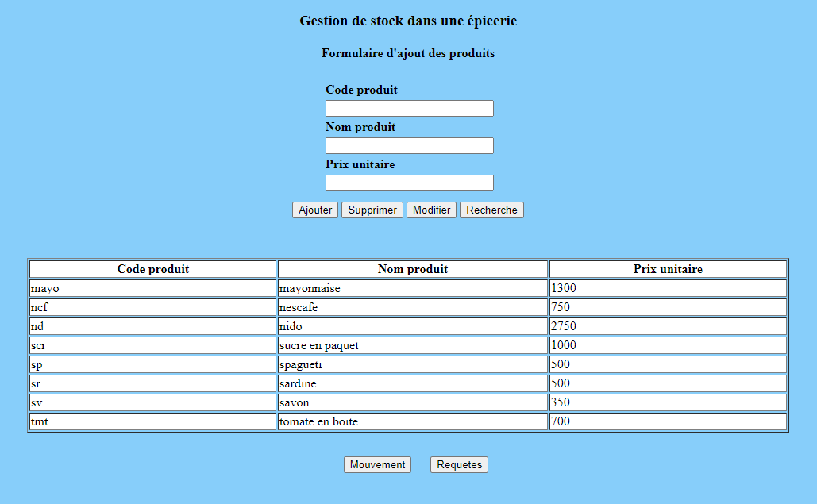Focus the Code produit input field

410,109
